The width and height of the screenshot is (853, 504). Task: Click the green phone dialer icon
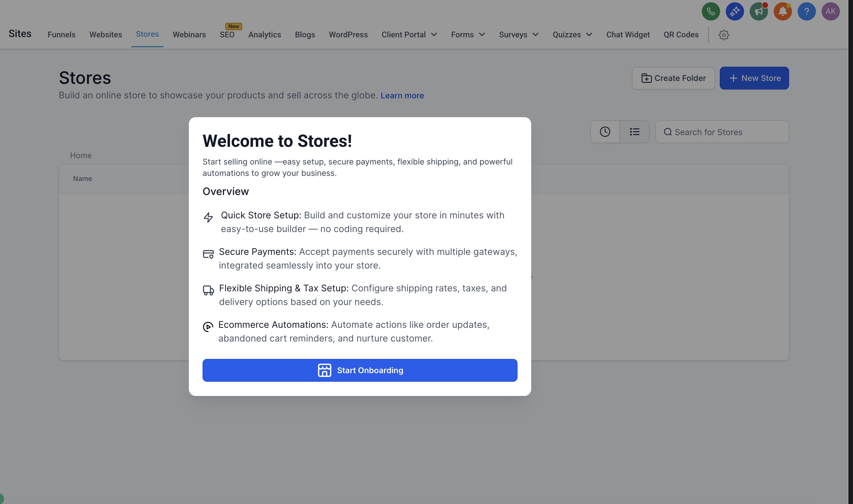711,12
